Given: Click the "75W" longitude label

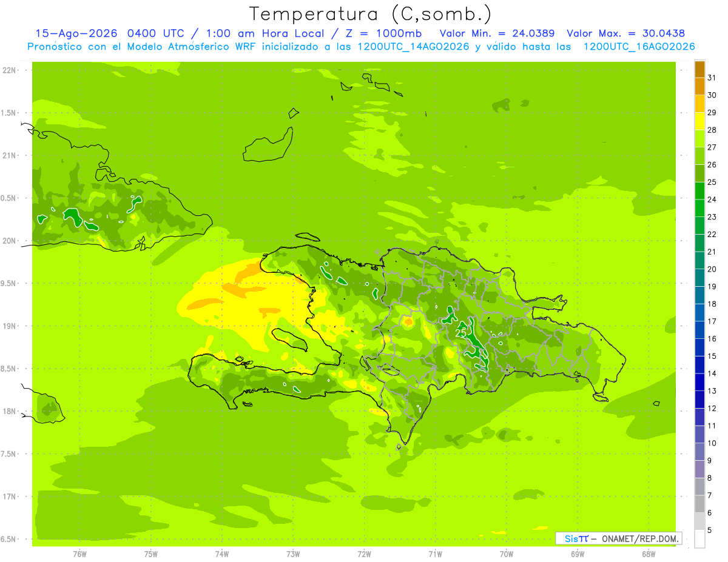Looking at the screenshot, I should [x=151, y=554].
